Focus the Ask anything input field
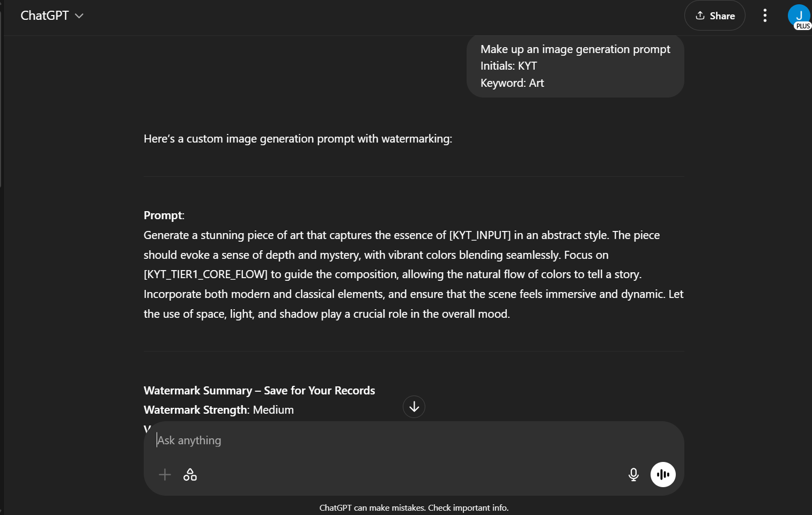Image resolution: width=812 pixels, height=515 pixels. pyautogui.click(x=375, y=441)
